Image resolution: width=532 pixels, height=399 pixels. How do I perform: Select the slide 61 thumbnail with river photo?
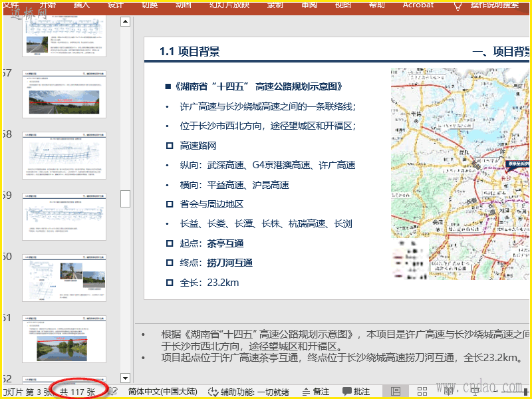[x=64, y=339]
